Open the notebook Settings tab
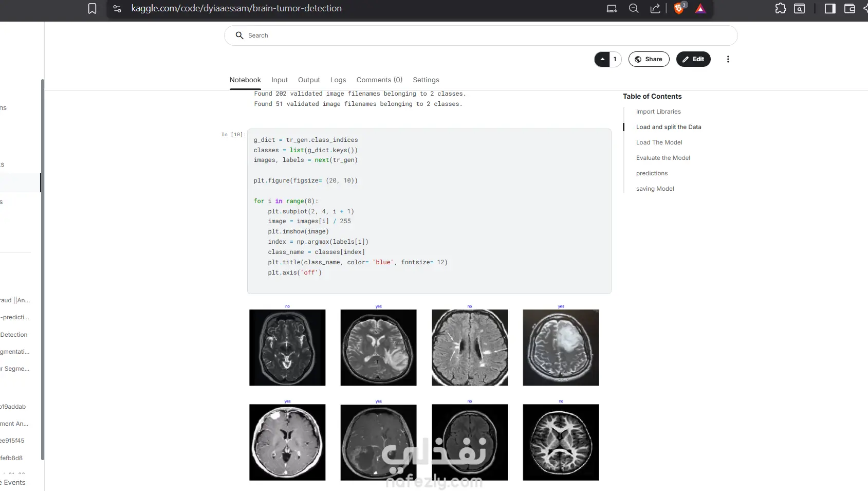The width and height of the screenshot is (868, 491). pos(426,80)
